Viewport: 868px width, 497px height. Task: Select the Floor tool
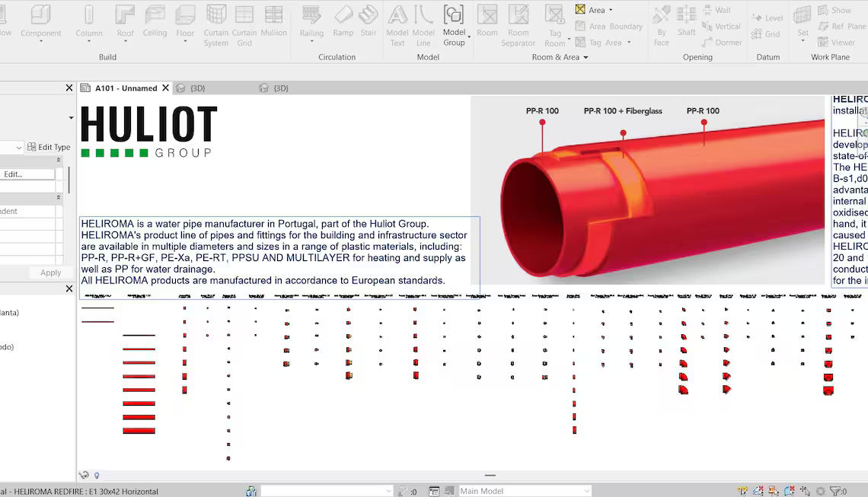(185, 24)
